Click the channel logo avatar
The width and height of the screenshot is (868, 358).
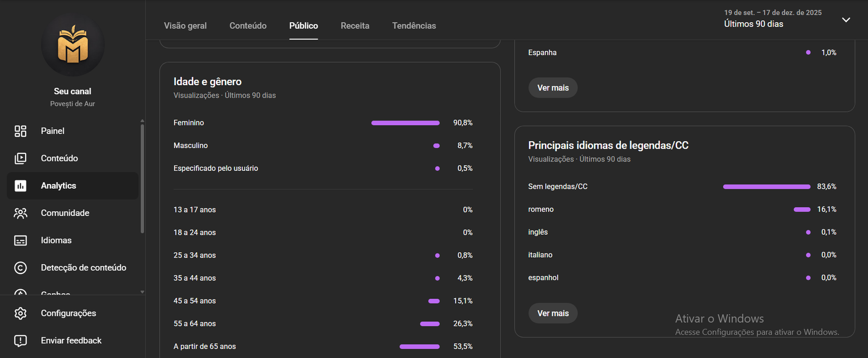pos(73,46)
